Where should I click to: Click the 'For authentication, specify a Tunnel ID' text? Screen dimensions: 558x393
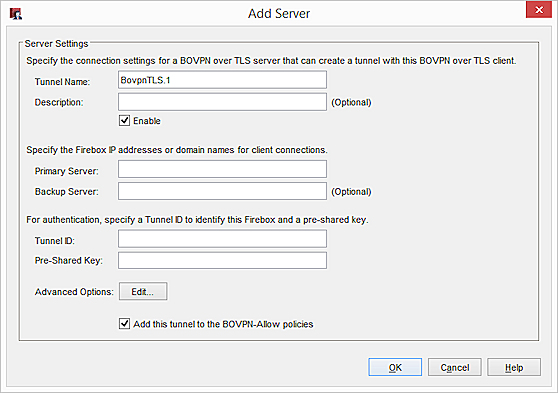197,220
